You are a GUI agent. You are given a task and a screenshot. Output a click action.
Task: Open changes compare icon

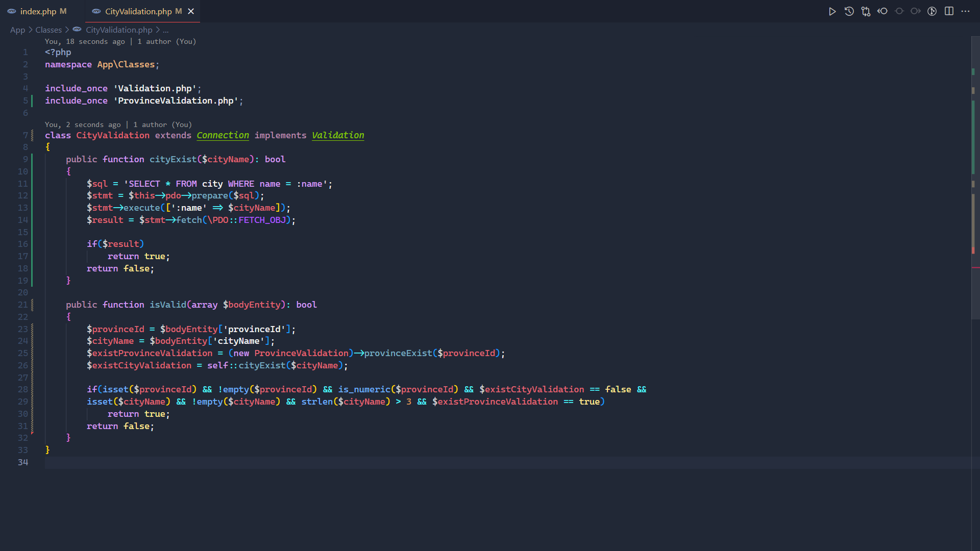(x=866, y=11)
